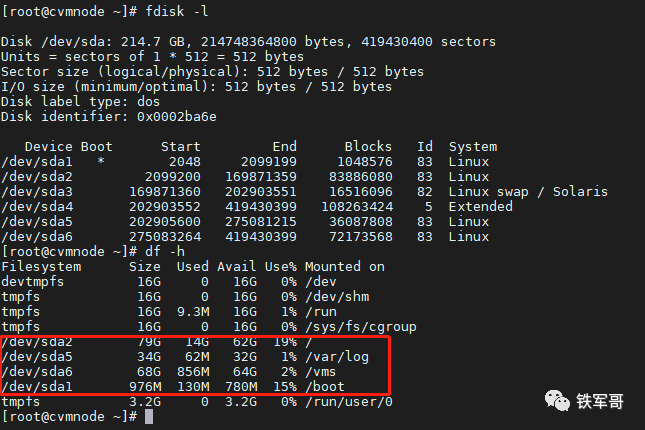Click /dev/sda5 in the fdisk partition table
The width and height of the screenshot is (645, 430).
[x=37, y=222]
